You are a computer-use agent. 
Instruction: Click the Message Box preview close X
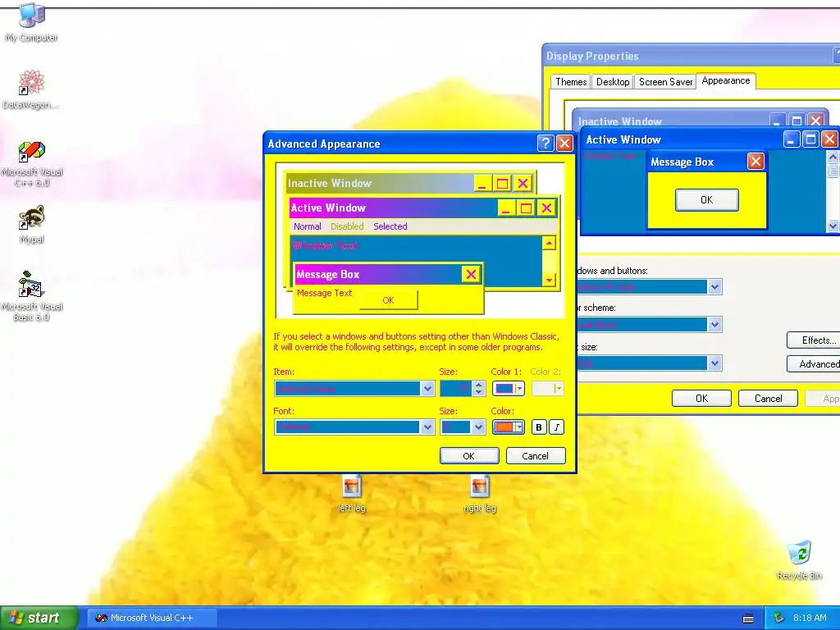pos(471,274)
